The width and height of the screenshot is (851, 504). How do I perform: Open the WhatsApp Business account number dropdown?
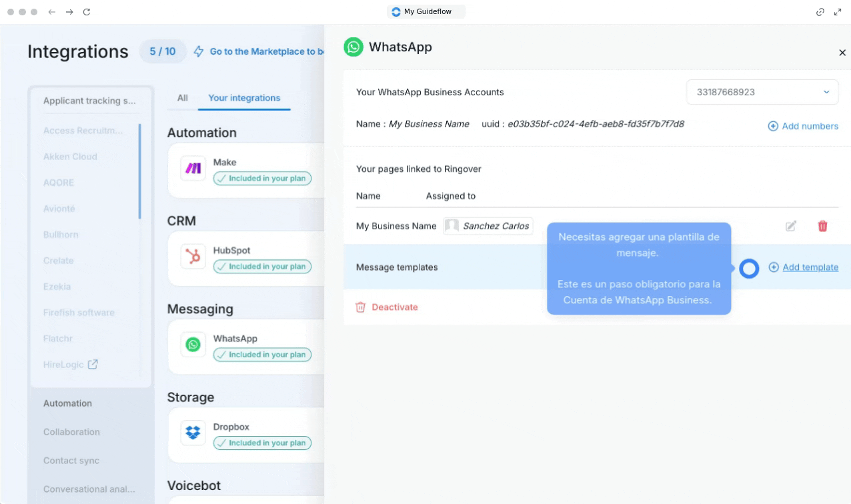click(x=762, y=92)
